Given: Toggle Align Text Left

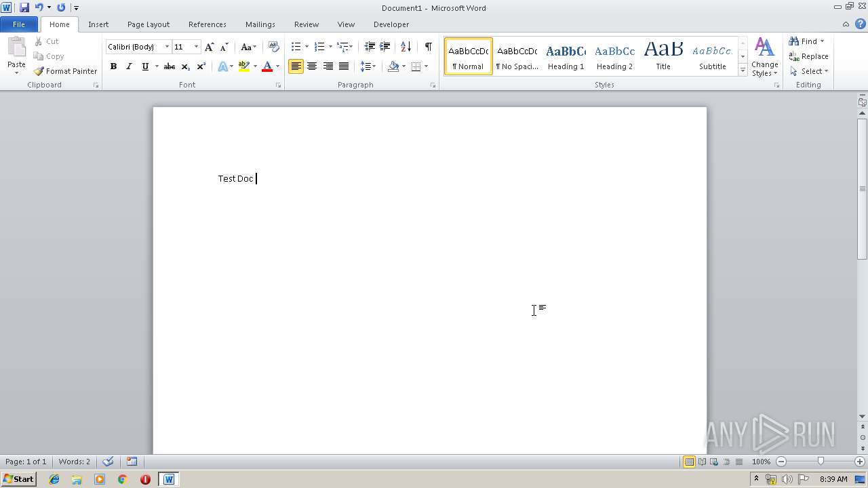Looking at the screenshot, I should point(296,66).
